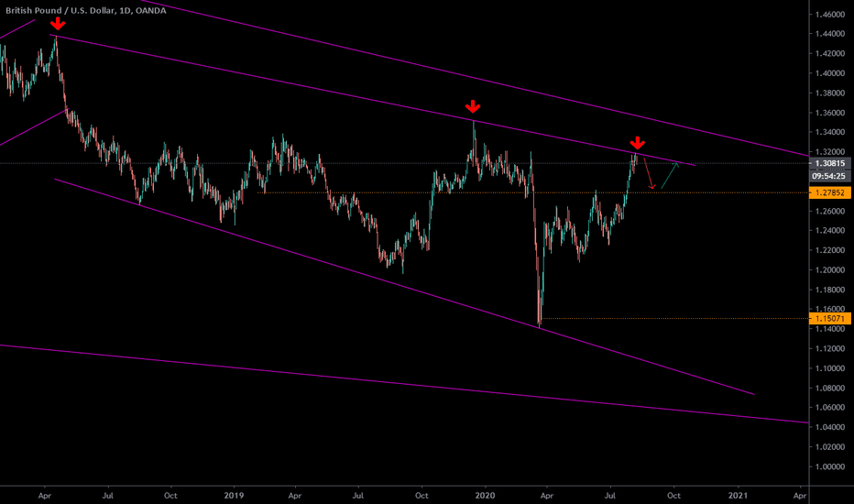Select the orange 1.15071 price level label
This screenshot has width=854, height=504.
pos(830,319)
